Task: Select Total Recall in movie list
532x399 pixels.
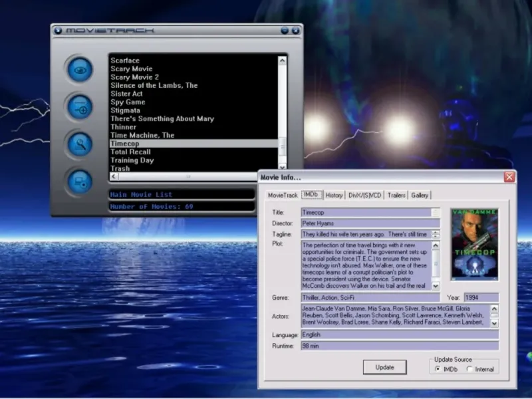Action: 130,152
